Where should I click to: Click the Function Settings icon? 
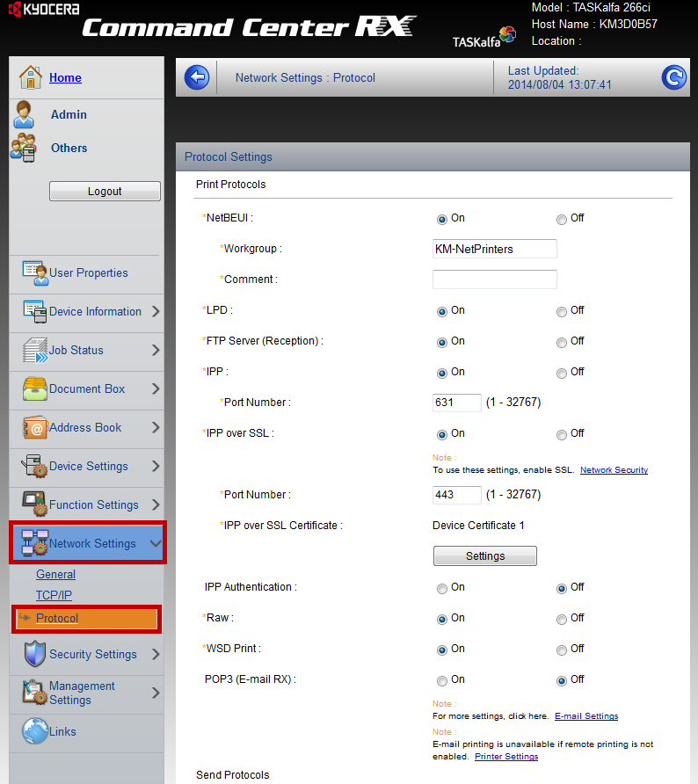(35, 504)
